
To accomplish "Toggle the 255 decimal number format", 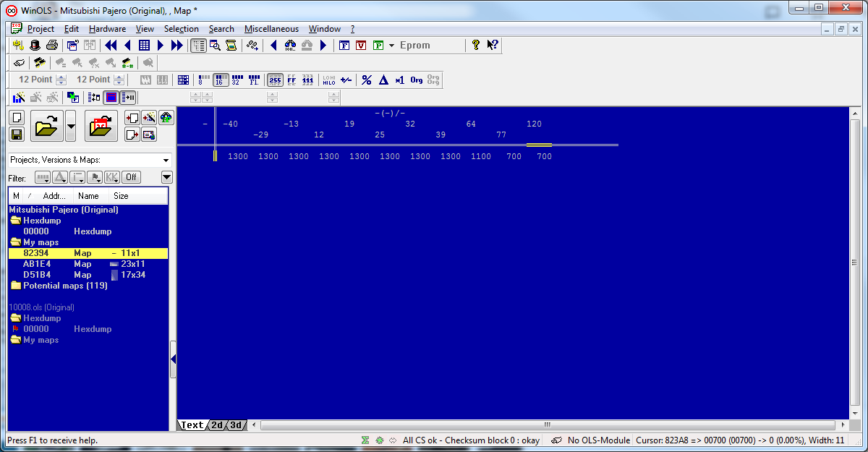I will pos(275,80).
